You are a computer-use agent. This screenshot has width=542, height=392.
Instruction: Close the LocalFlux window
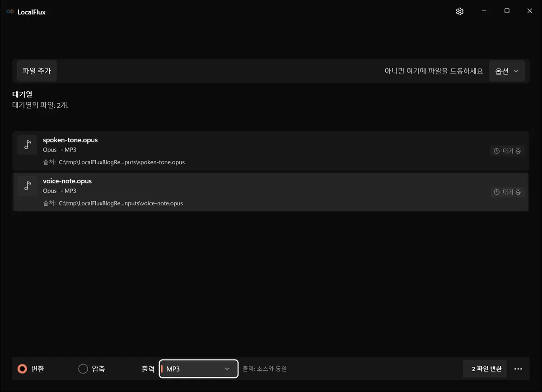(x=530, y=11)
